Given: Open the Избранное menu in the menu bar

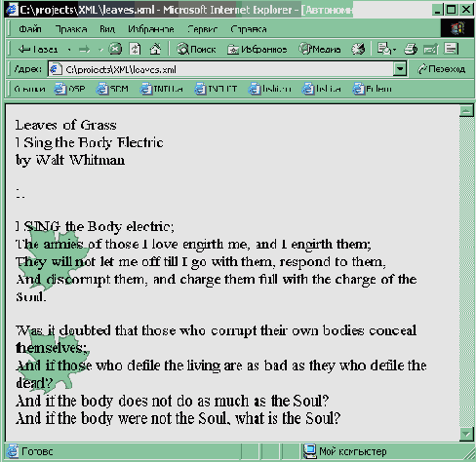Looking at the screenshot, I should coord(151,29).
